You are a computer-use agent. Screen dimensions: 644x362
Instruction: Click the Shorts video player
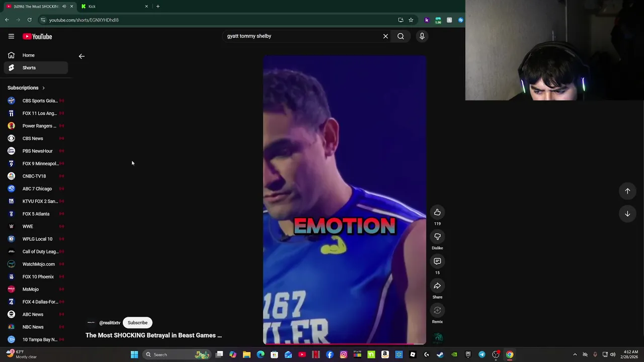click(345, 200)
